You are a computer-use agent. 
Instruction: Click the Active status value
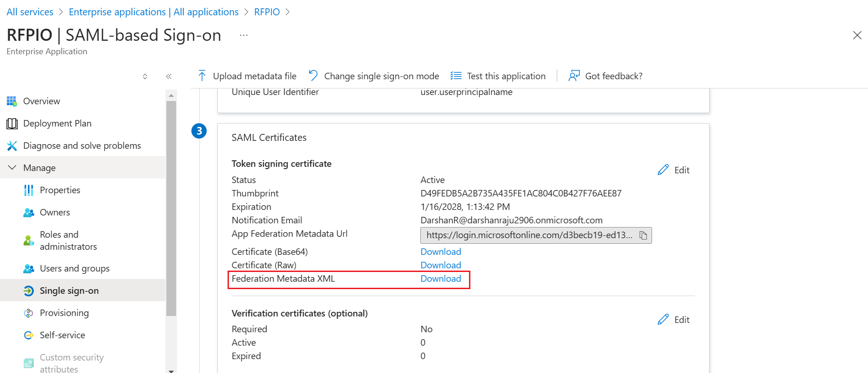(x=432, y=180)
